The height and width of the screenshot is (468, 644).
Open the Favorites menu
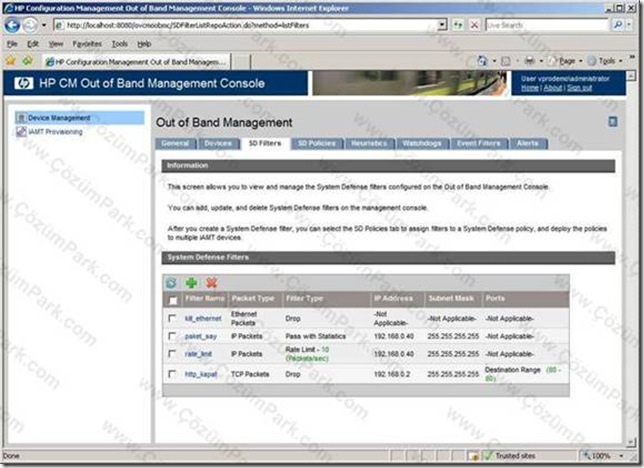click(x=87, y=44)
